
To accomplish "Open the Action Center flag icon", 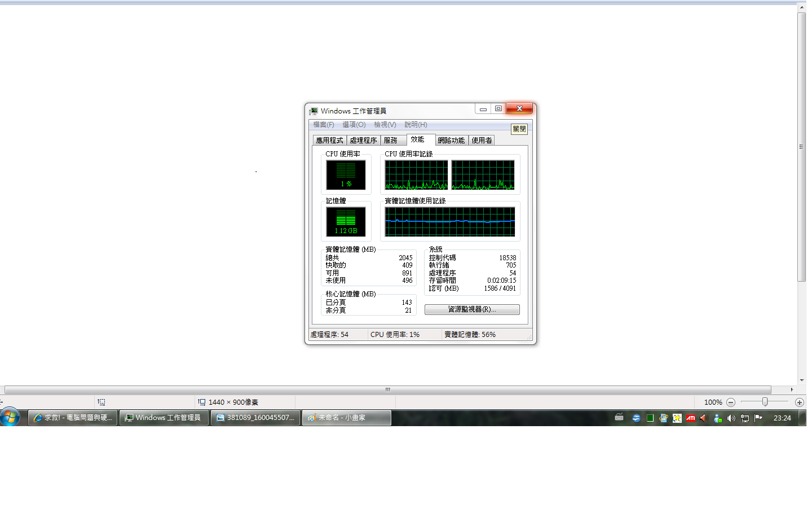I will click(758, 418).
